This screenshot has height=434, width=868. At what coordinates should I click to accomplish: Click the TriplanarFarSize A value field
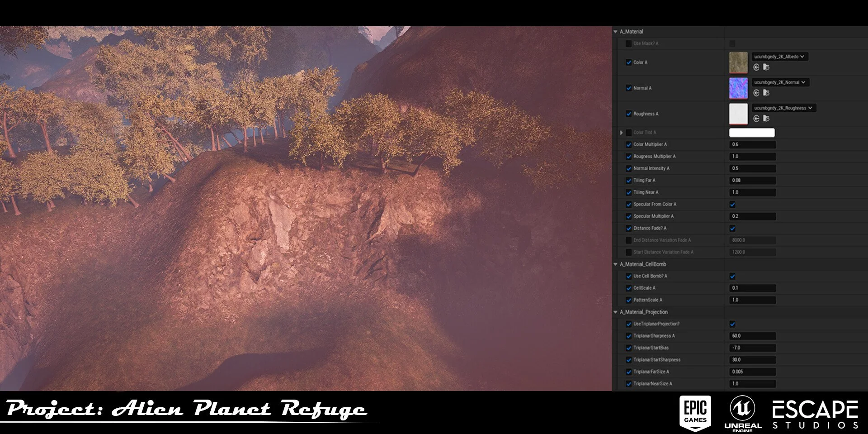(x=753, y=372)
